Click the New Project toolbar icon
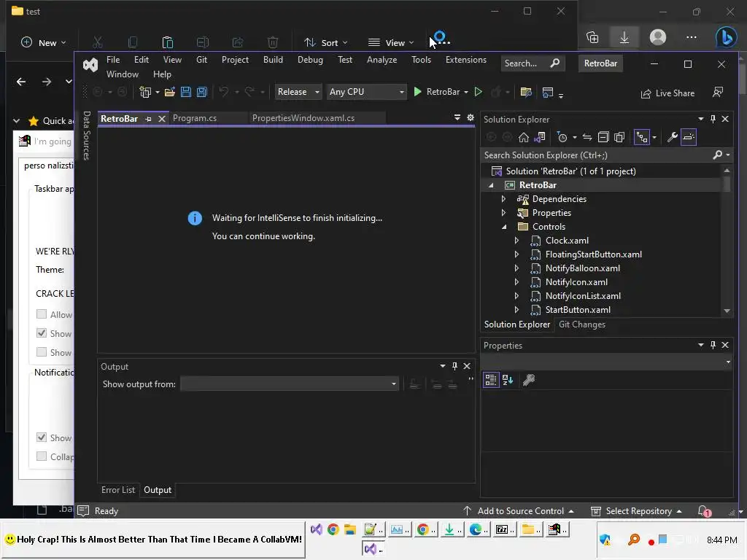Viewport: 747px width, 560px height. pos(145,92)
